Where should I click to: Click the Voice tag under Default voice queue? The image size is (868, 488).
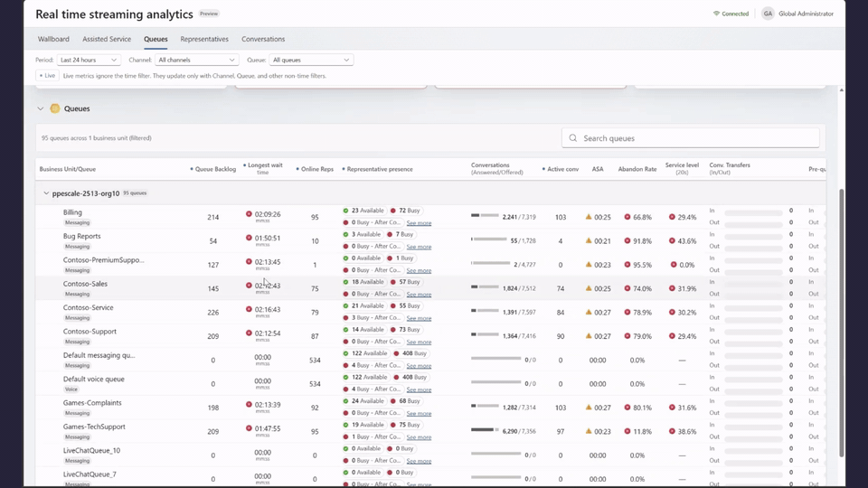(71, 389)
